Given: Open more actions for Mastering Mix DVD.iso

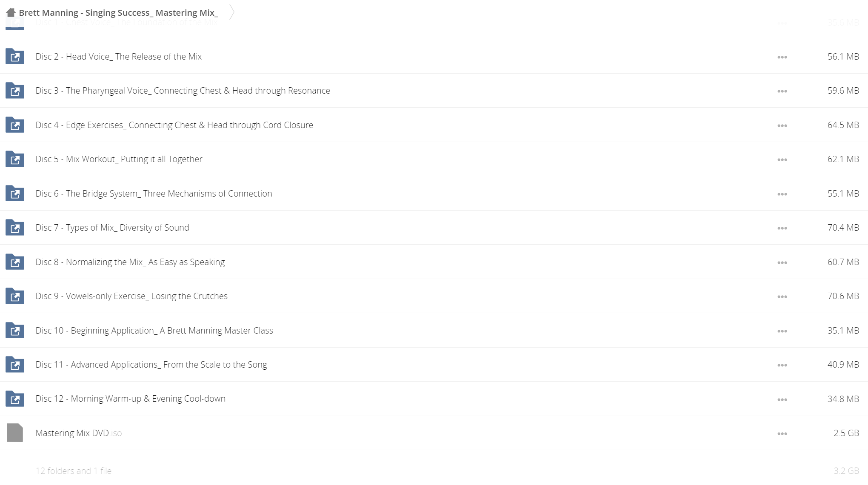Looking at the screenshot, I should pos(782,434).
